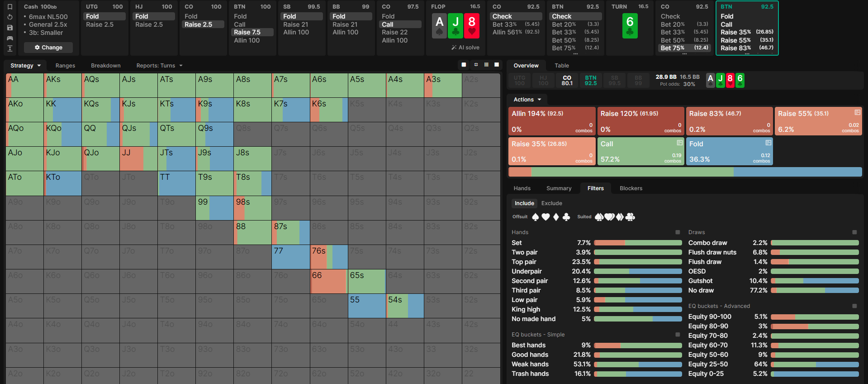
Task: Select the grid matrix view icon
Action: click(486, 65)
